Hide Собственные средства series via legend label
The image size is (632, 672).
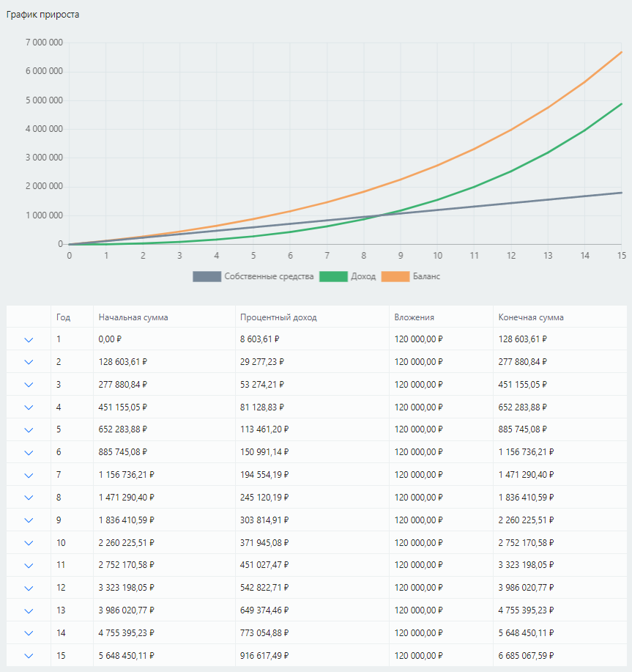click(x=269, y=276)
